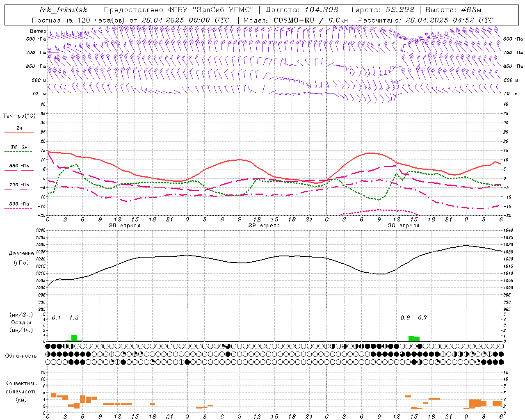The width and height of the screenshot is (525, 420).
Task: Click the Td 2м dew point legend entry
Action: tap(19, 147)
